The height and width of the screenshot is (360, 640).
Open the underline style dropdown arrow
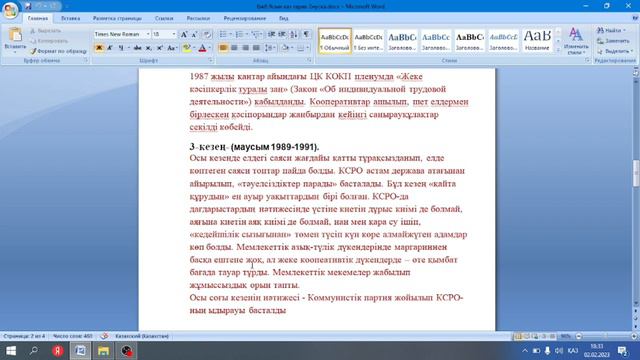pyautogui.click(x=128, y=48)
